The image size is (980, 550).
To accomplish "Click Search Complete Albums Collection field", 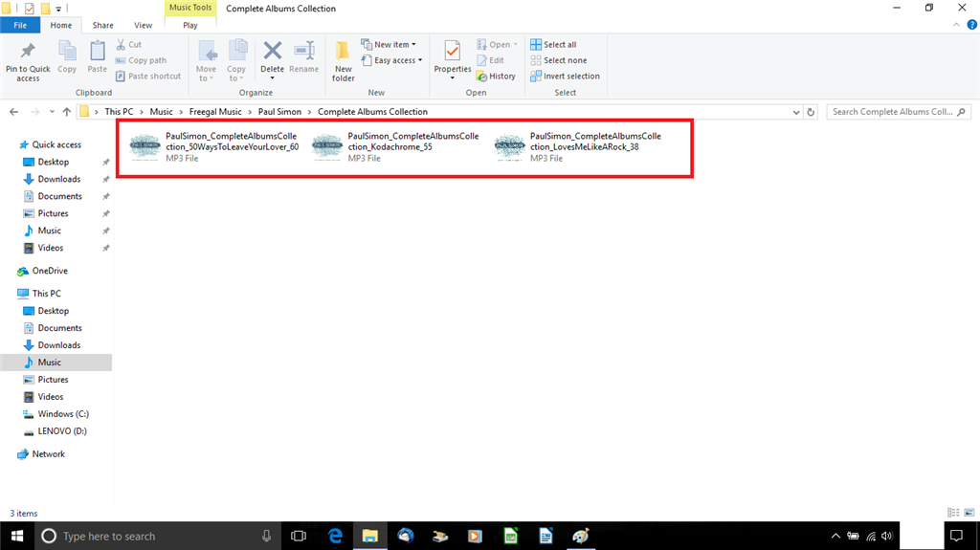I will coord(898,111).
